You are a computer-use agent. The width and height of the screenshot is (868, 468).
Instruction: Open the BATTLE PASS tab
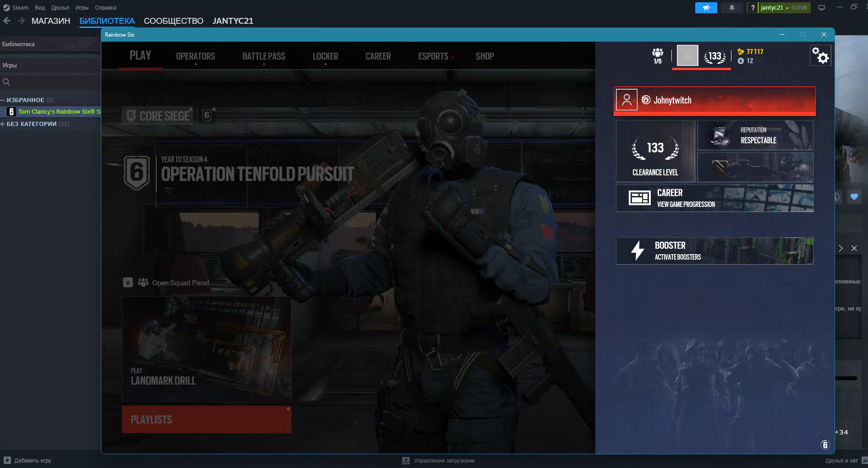(264, 56)
